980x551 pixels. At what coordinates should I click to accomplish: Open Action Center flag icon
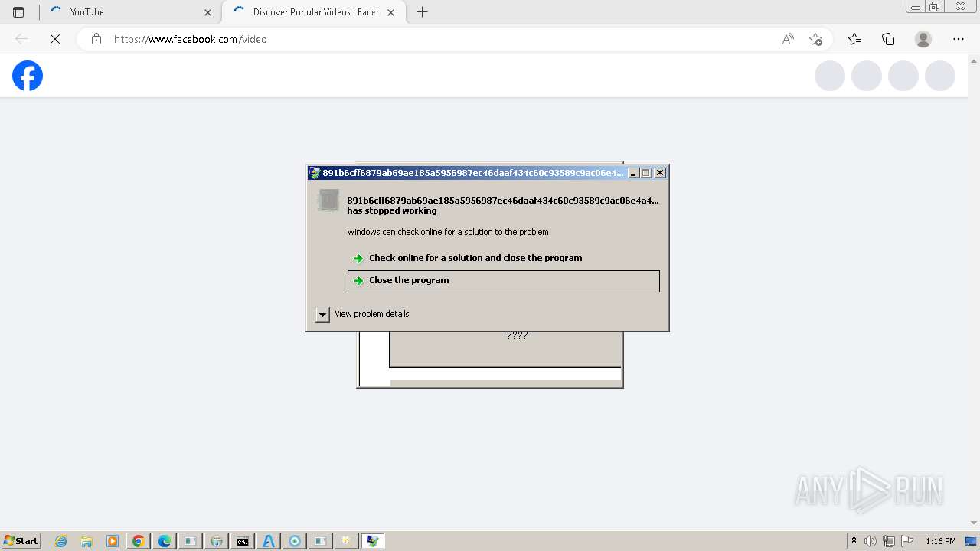[x=907, y=541]
